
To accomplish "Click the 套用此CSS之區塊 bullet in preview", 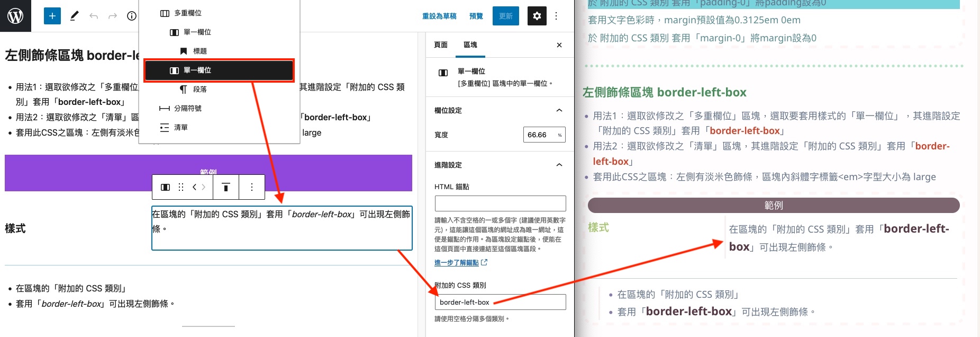I will [764, 176].
